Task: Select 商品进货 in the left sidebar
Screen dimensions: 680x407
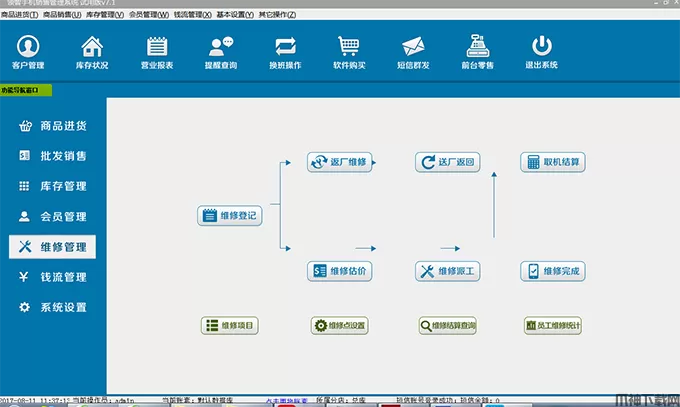Action: pos(52,126)
